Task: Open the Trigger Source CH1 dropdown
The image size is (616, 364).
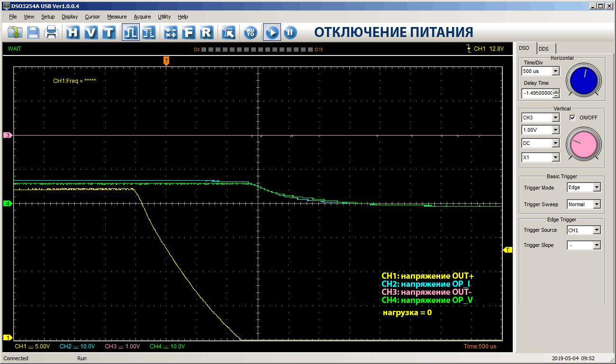Action: click(x=596, y=230)
